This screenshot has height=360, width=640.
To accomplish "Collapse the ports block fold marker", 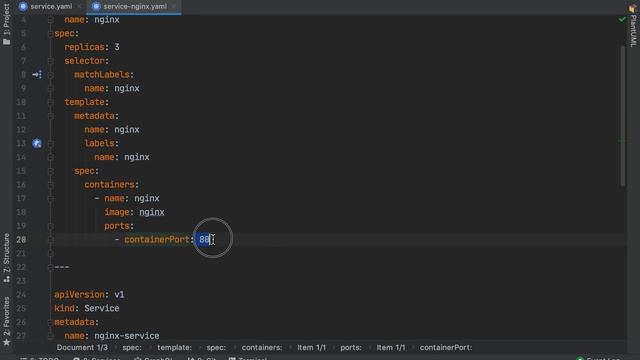I will pos(50,226).
